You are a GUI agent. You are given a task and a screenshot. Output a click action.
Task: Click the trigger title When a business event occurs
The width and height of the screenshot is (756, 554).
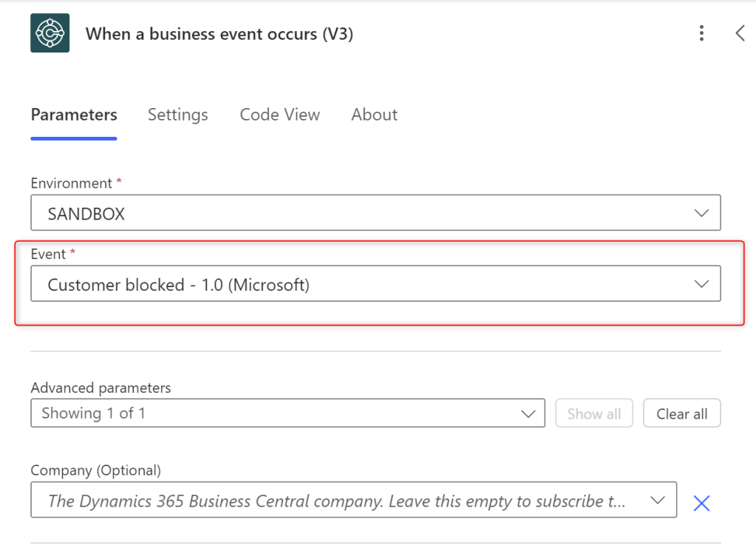tap(219, 34)
